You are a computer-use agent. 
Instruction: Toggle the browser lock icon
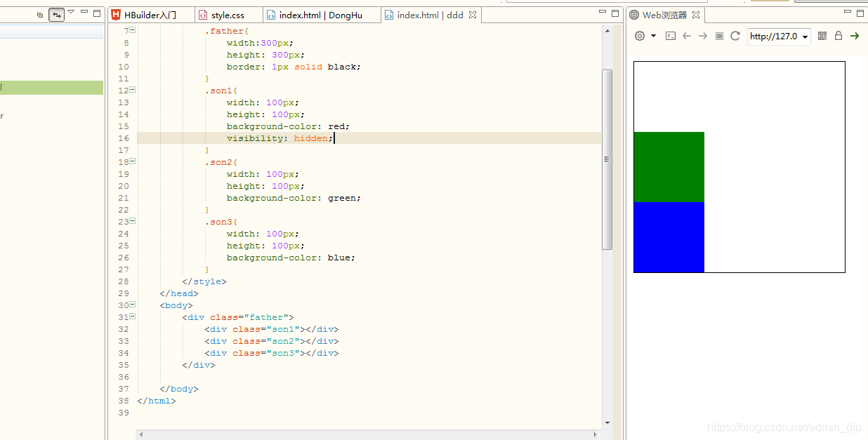839,36
